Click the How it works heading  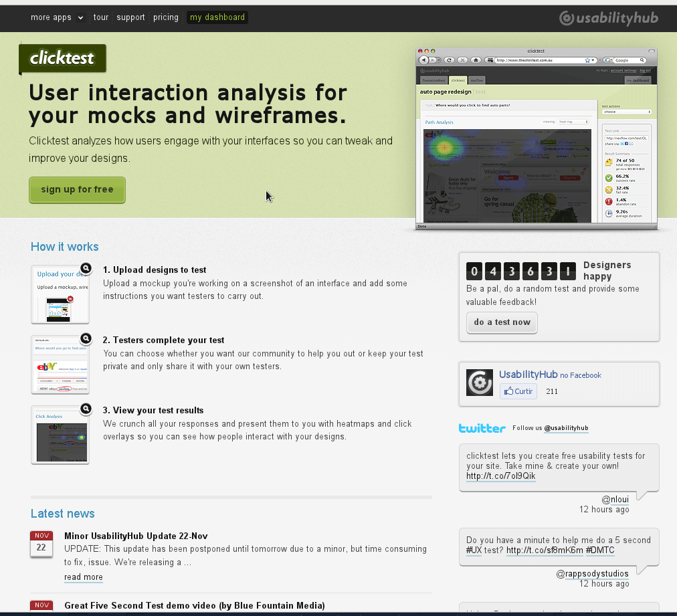(65, 247)
